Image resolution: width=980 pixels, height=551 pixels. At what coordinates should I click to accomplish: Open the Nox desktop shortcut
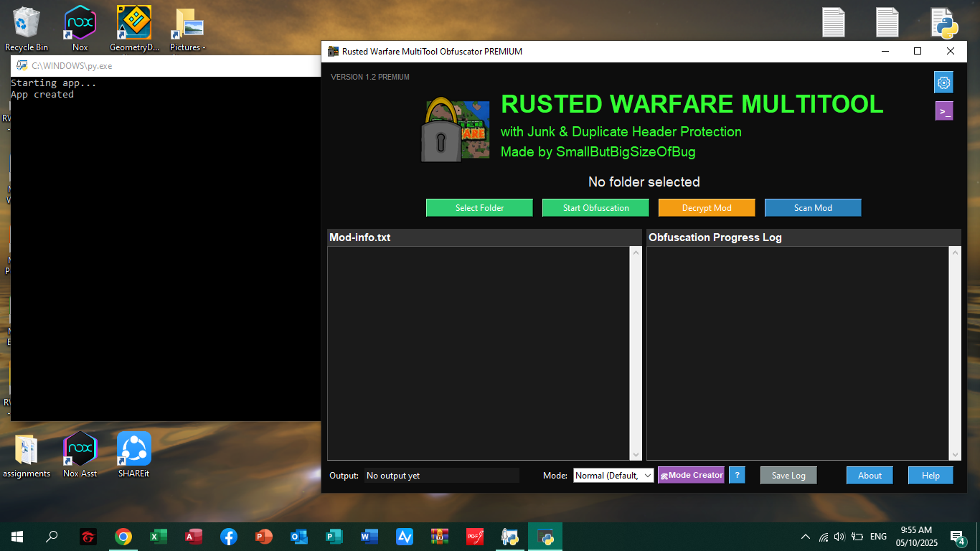[x=80, y=29]
